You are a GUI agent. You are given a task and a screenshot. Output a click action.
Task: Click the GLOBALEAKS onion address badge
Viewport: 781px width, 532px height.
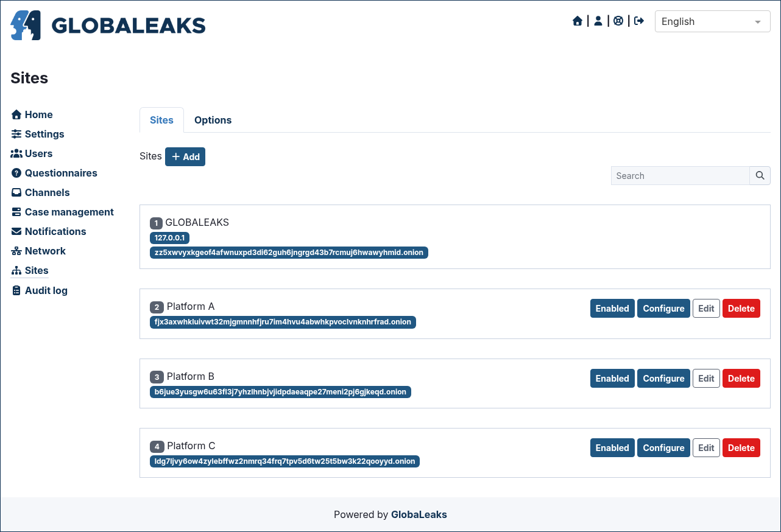[289, 252]
